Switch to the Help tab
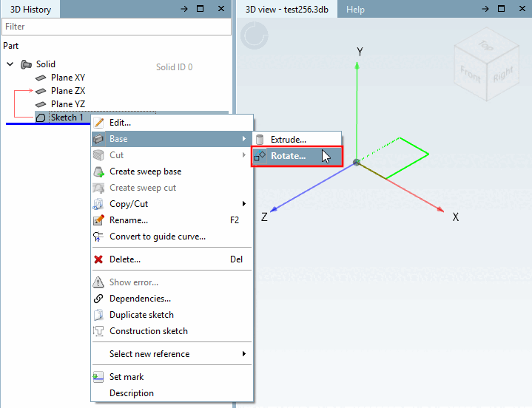Viewport: 532px width, 408px height. (355, 10)
